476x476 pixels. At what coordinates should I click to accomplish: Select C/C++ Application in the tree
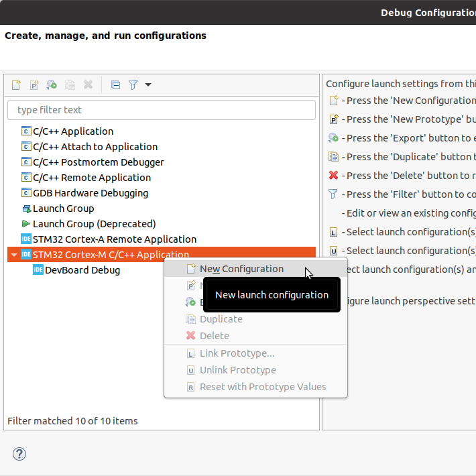(x=73, y=131)
